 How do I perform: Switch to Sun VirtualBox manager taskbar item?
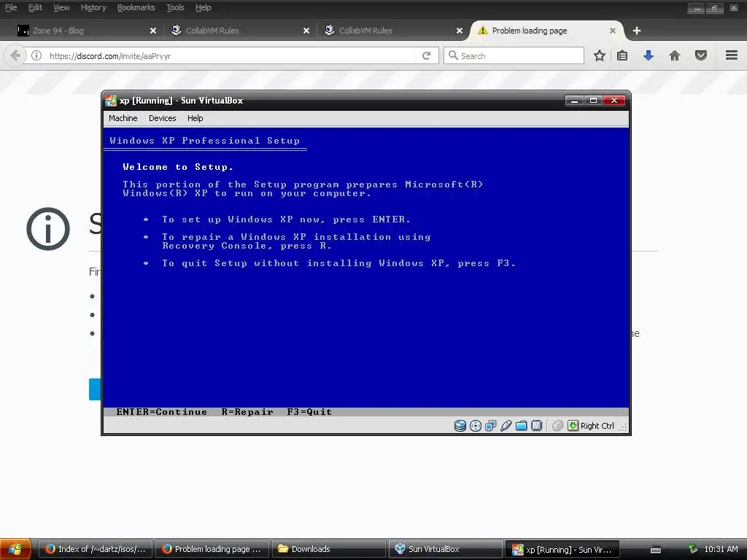pos(446,549)
